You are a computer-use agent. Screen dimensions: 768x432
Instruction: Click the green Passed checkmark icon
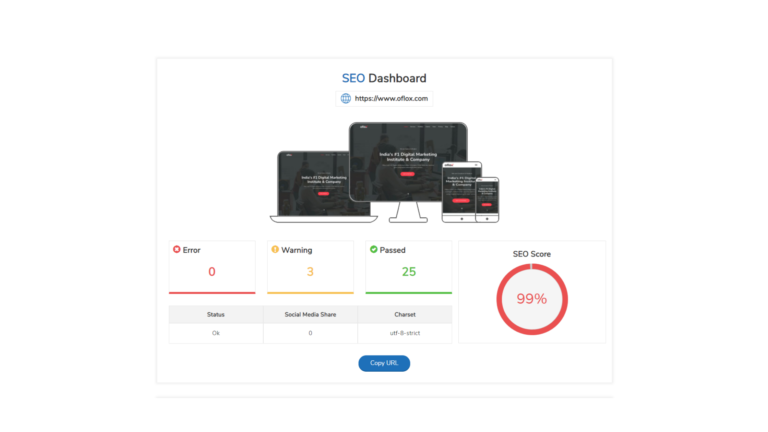coord(374,249)
